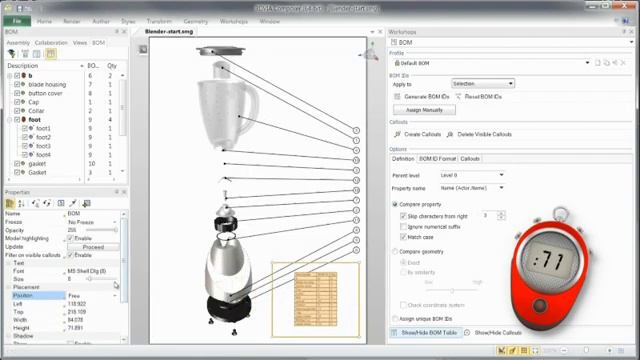640x360 pixels.
Task: Select the Compare geometry radio button
Action: pyautogui.click(x=395, y=252)
